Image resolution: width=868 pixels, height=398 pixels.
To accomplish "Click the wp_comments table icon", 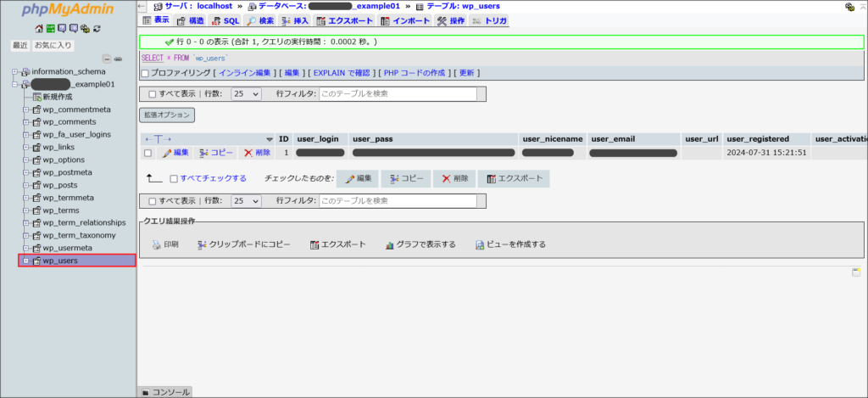I will tap(37, 122).
